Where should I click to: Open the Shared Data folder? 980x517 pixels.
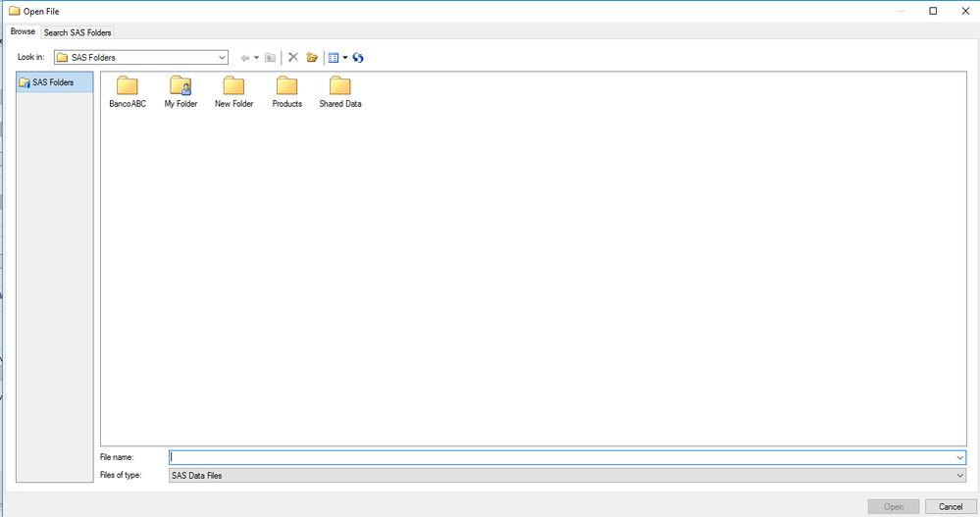pyautogui.click(x=340, y=92)
